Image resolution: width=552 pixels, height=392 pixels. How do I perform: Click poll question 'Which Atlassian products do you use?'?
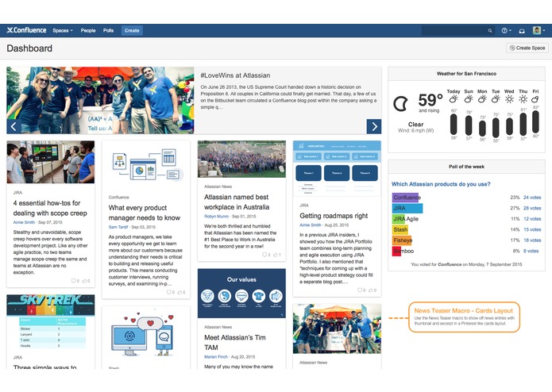pyautogui.click(x=441, y=184)
